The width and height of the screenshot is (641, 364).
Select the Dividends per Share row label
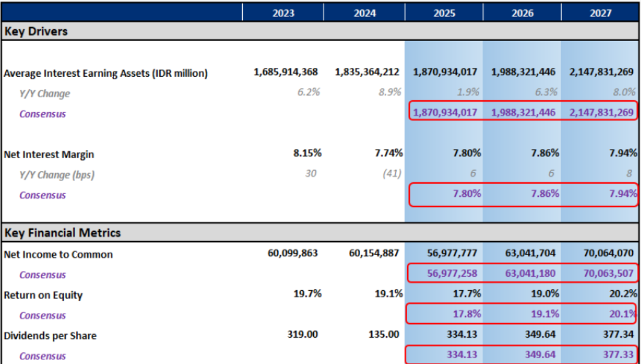tap(50, 336)
